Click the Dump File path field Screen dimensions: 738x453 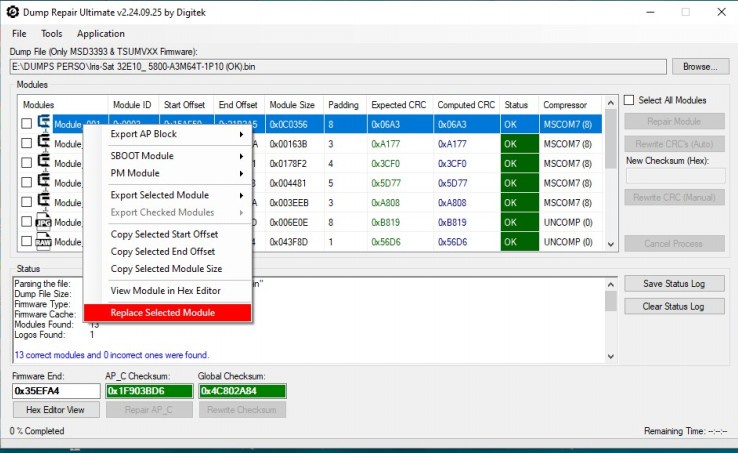click(338, 66)
